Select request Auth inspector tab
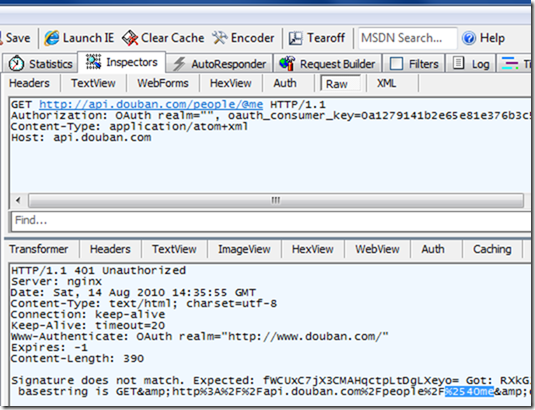 (285, 83)
